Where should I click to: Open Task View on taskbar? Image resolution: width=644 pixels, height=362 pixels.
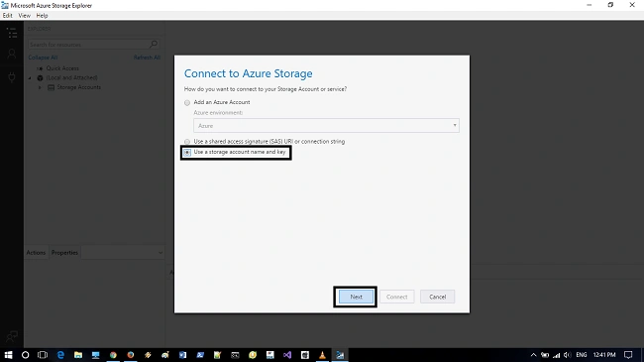click(x=43, y=355)
